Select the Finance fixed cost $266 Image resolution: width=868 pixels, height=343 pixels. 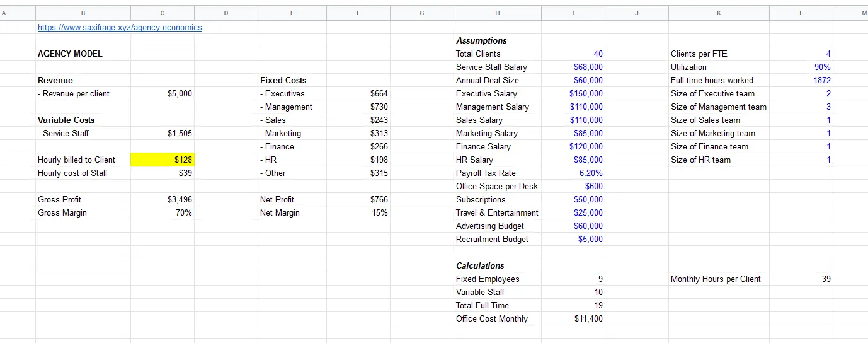pos(358,147)
